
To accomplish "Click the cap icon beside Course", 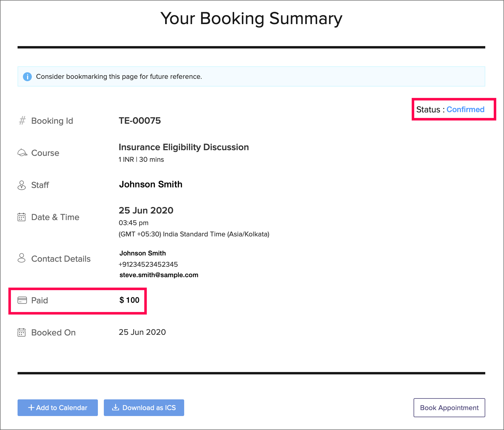I will click(x=22, y=153).
